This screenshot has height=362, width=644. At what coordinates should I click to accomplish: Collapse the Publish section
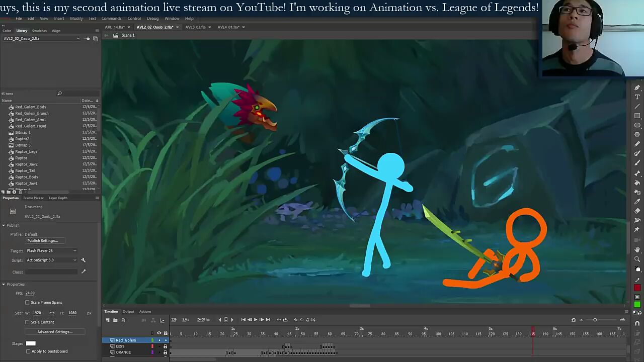4,225
